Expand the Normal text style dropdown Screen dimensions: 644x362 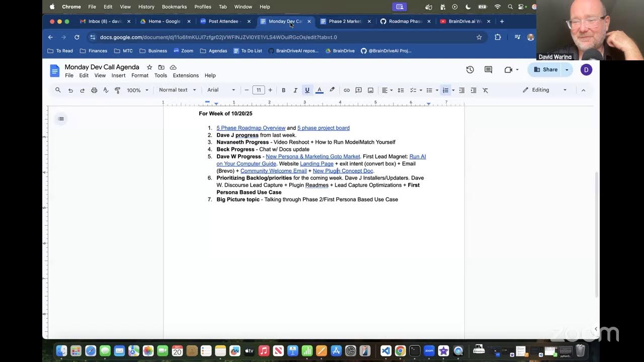[x=177, y=90]
